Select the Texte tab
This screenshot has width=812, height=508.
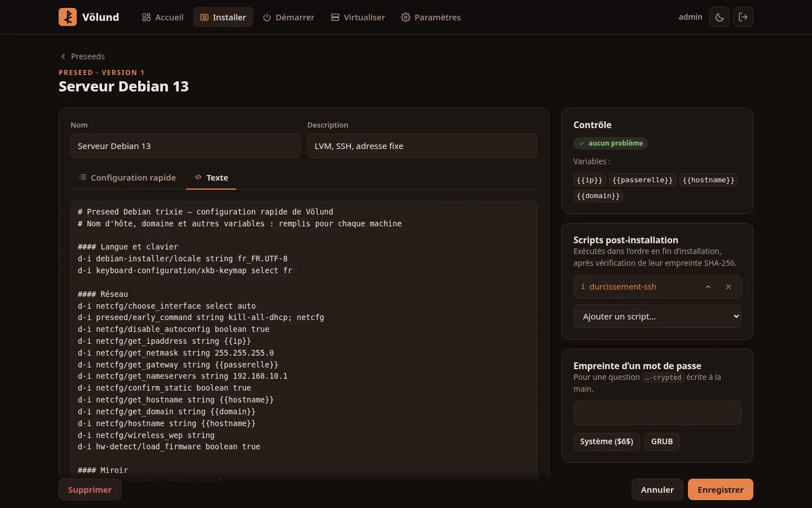pos(211,178)
